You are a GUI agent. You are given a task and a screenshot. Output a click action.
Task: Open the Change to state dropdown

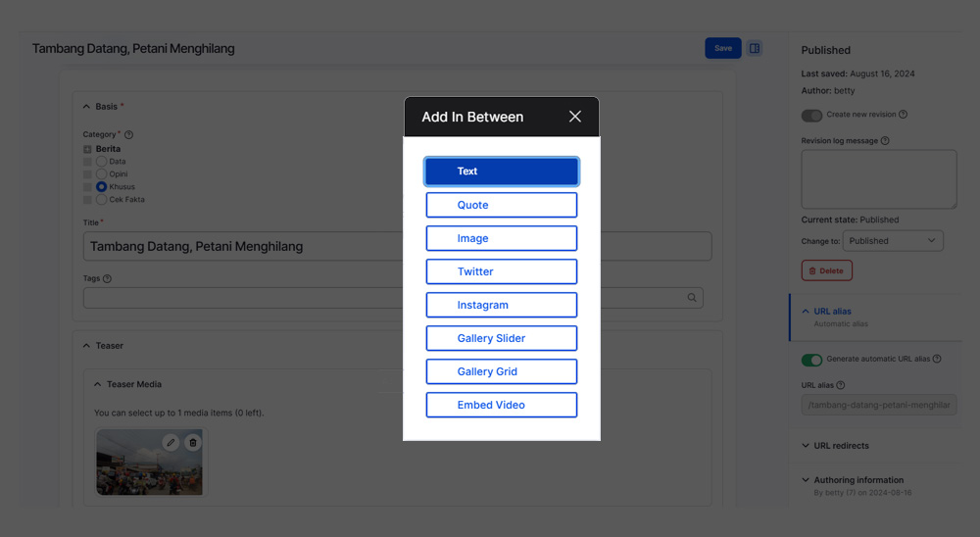[x=892, y=241]
